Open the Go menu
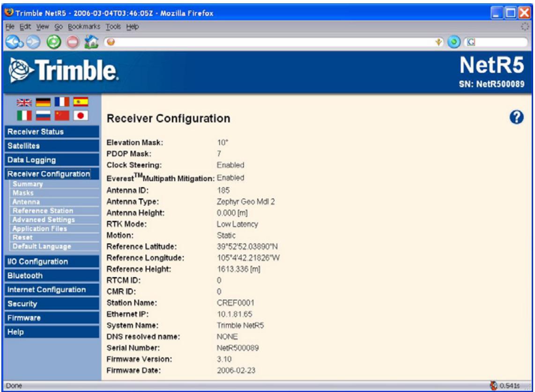 click(59, 27)
